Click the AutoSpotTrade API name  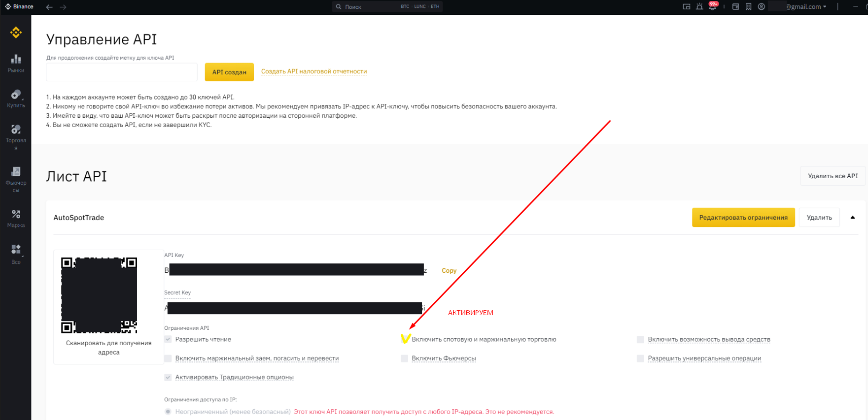[79, 218]
